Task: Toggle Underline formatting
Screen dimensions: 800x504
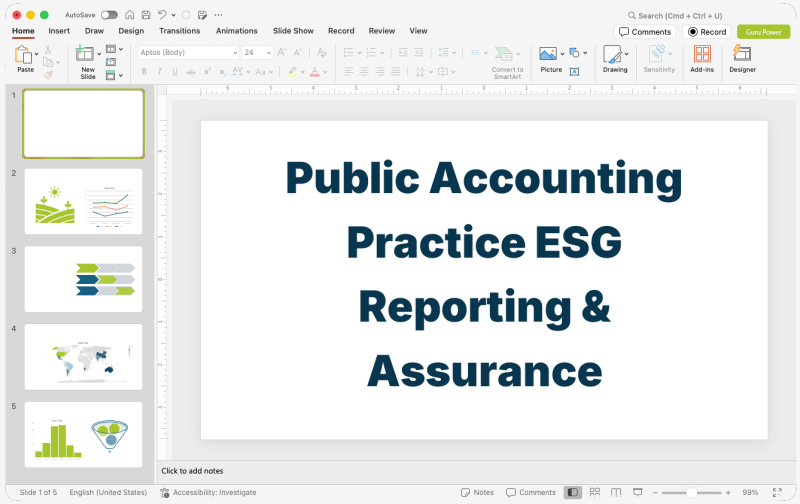Action: point(175,72)
